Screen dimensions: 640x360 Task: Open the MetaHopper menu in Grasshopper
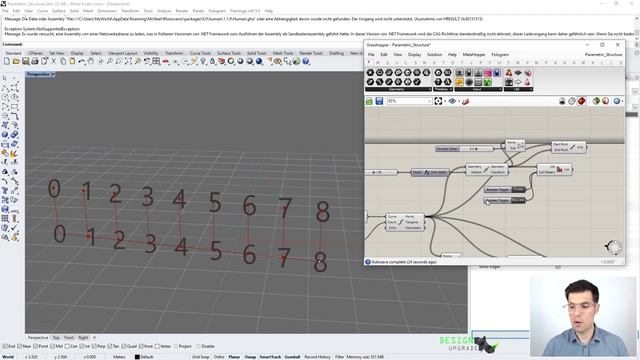point(474,54)
